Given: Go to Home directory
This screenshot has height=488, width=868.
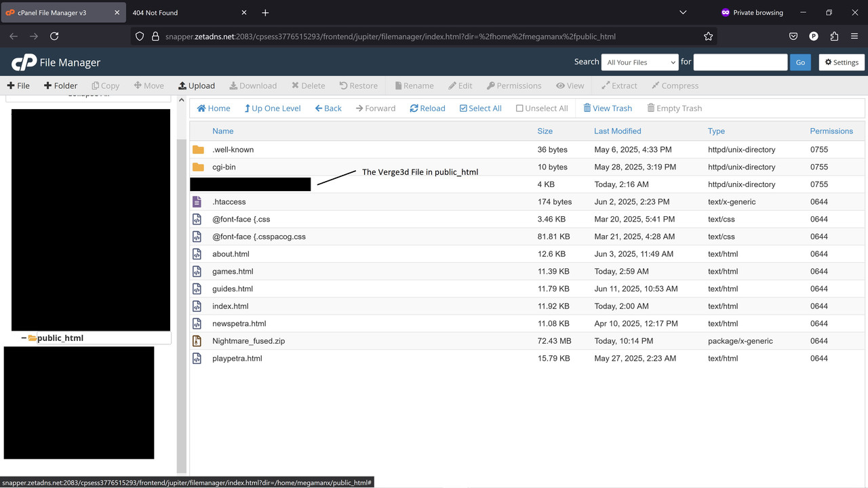Looking at the screenshot, I should [214, 108].
